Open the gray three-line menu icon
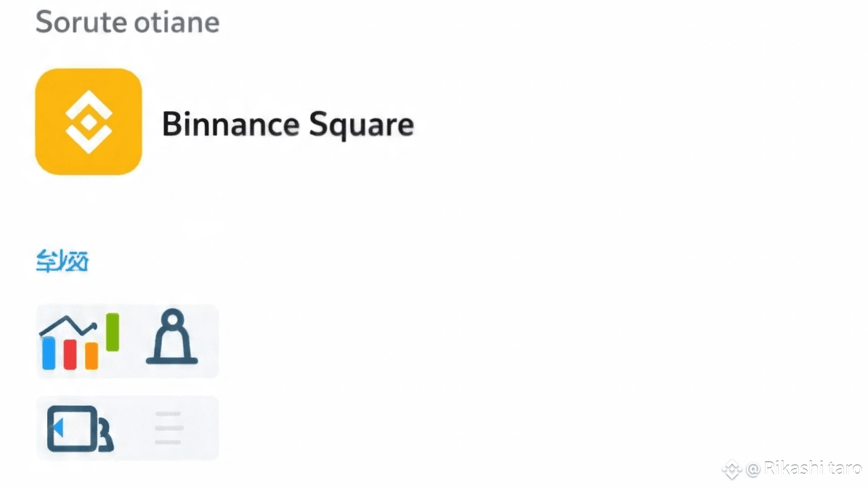868x488 pixels. point(169,428)
